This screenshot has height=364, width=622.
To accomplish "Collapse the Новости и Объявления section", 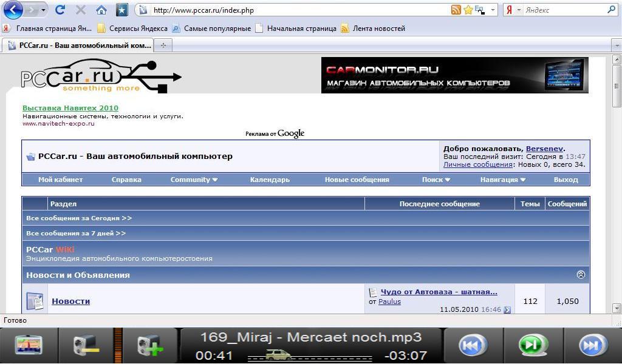I will [581, 275].
